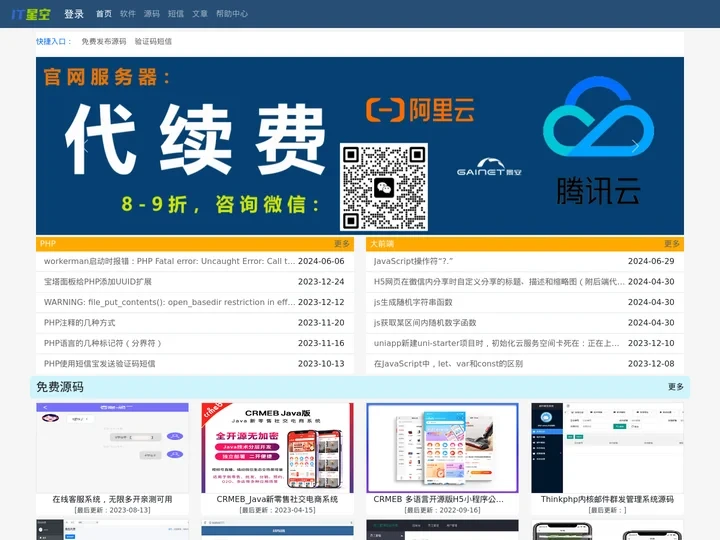The width and height of the screenshot is (720, 540).
Task: Open the 源码 menu item
Action: click(x=152, y=14)
